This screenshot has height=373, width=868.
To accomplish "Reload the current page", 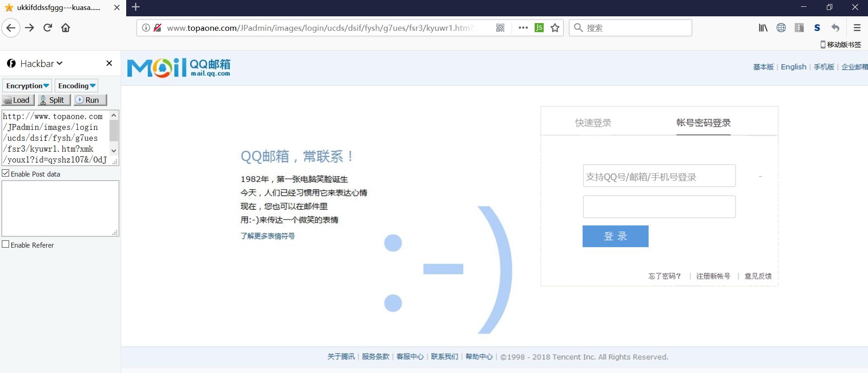I will tap(47, 28).
